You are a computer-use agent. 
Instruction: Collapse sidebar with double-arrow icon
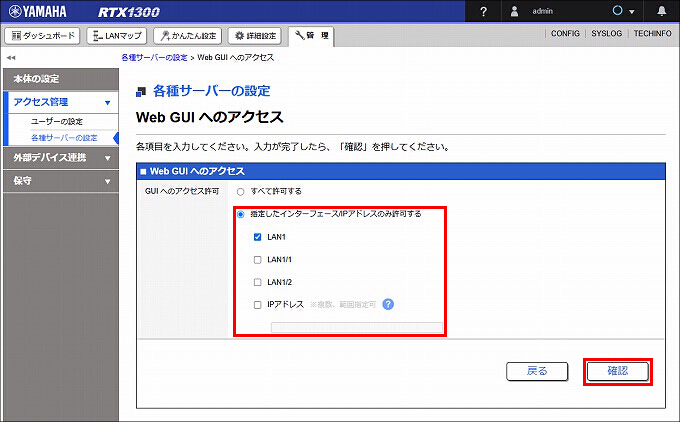coord(11,57)
